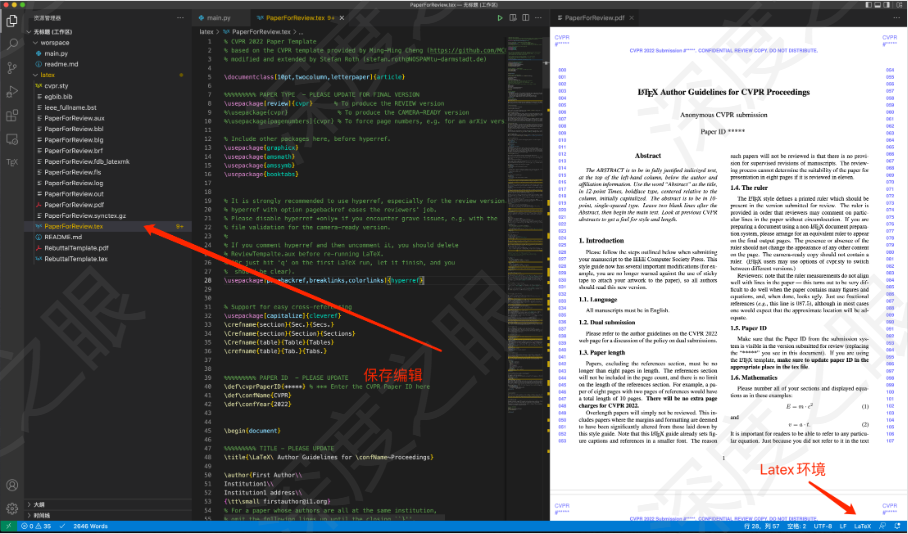Screen dimensions: 908x534
Task: Toggle secondary sidebar layout icon in title bar
Action: pos(888,5)
